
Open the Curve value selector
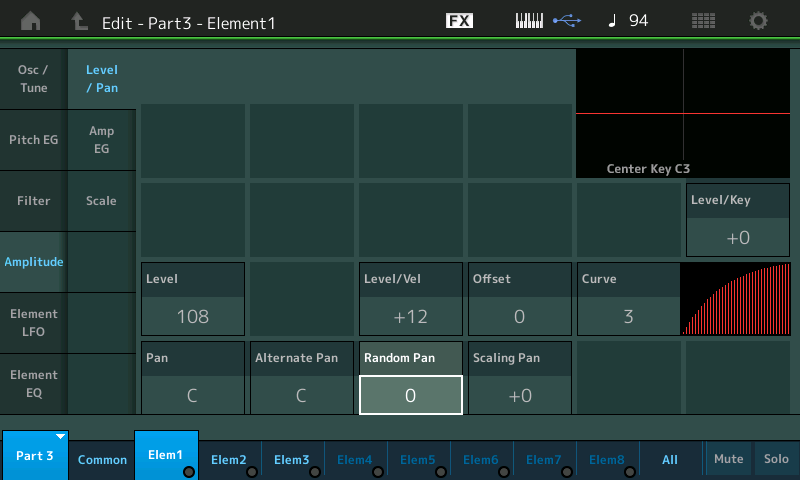point(628,317)
